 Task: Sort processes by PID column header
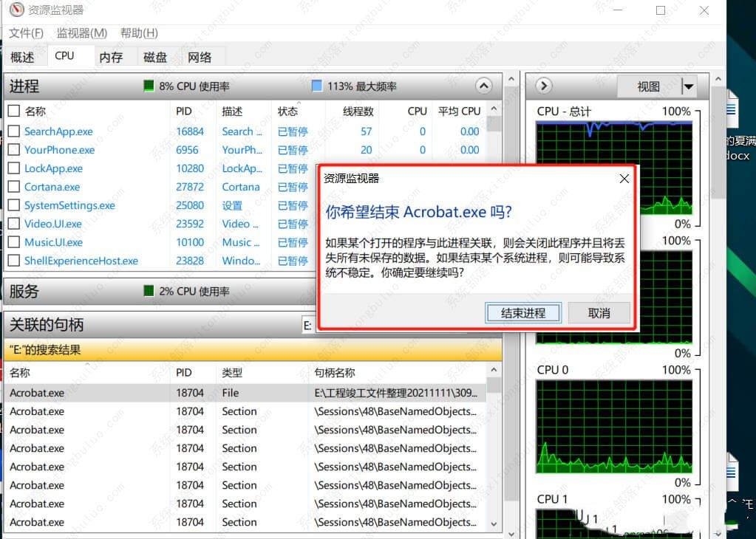pos(184,111)
